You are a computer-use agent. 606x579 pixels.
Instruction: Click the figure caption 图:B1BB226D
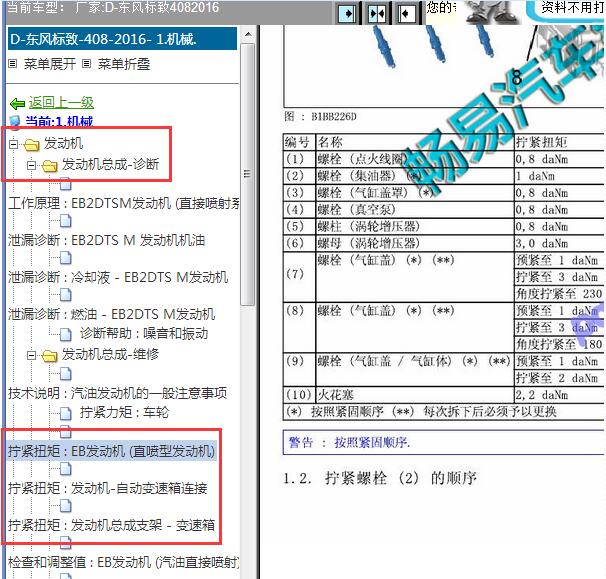[x=320, y=116]
